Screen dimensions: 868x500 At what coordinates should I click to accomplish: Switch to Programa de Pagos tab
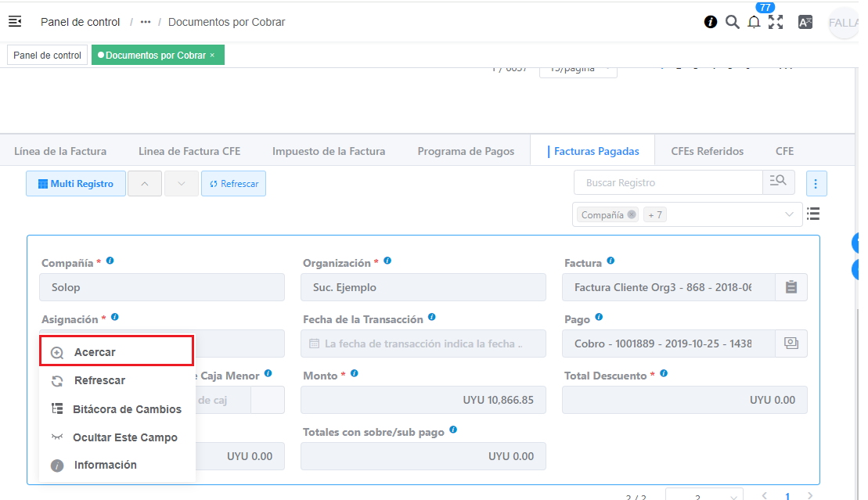466,151
